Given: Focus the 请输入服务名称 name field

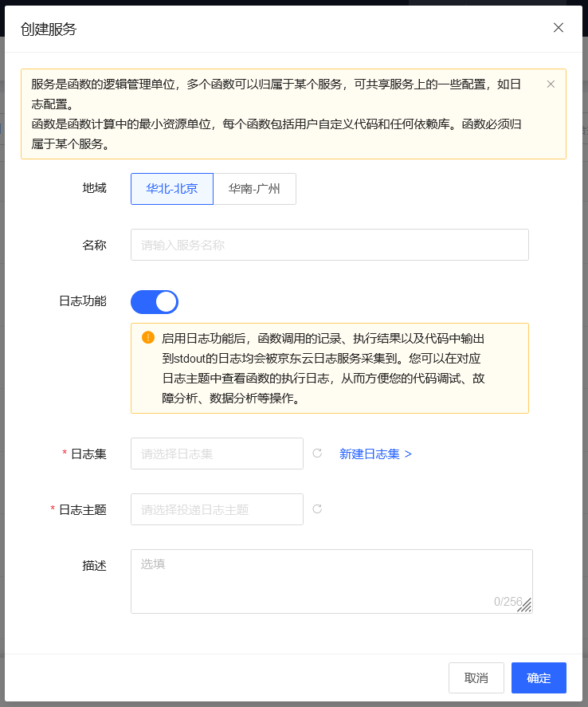Looking at the screenshot, I should (330, 245).
